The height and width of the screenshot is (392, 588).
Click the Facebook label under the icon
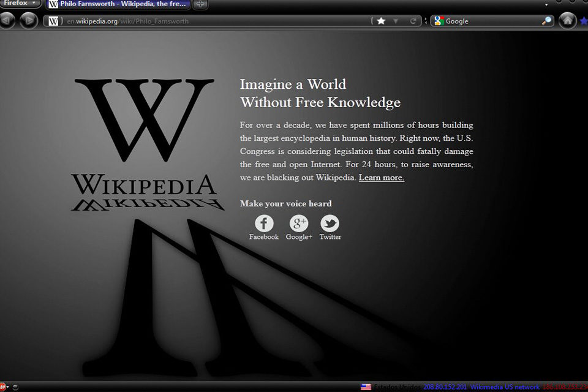click(x=264, y=236)
